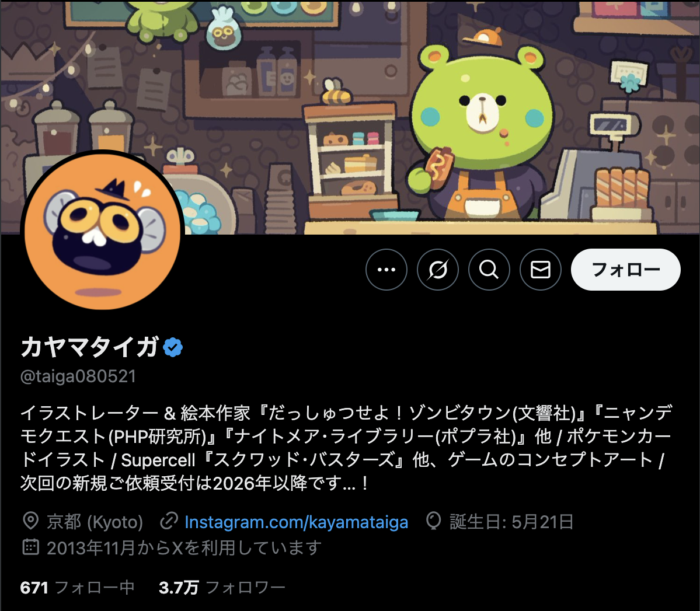Viewport: 700px width, 611px height.
Task: Click the カヤマタイガ display name
Action: click(x=90, y=347)
